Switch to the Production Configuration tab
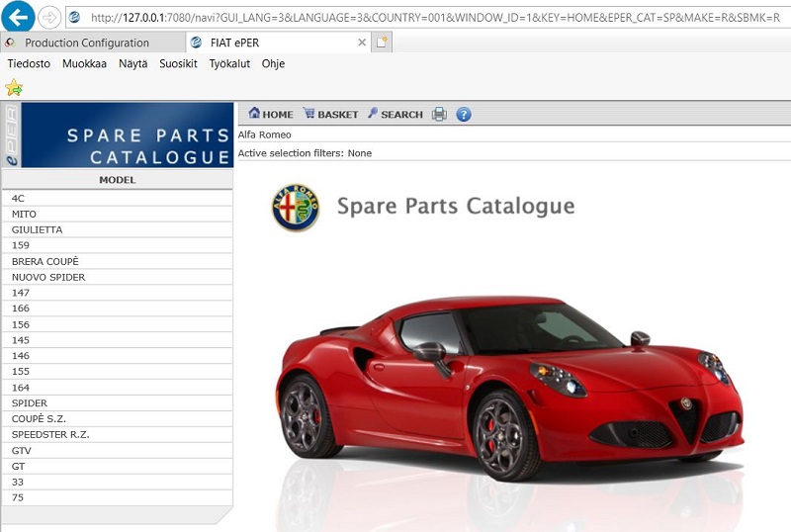Screen dimensions: 791x532 coord(93,43)
